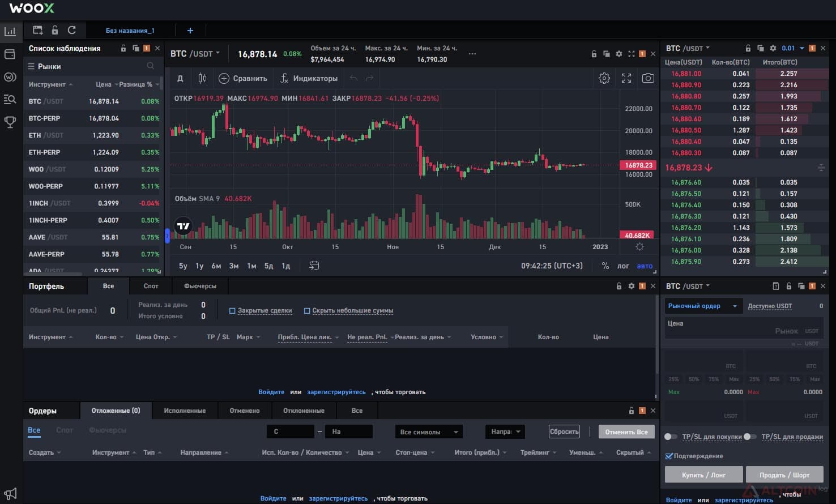The width and height of the screenshot is (836, 504).
Task: Open the trophy rewards sidebar icon
Action: point(10,122)
